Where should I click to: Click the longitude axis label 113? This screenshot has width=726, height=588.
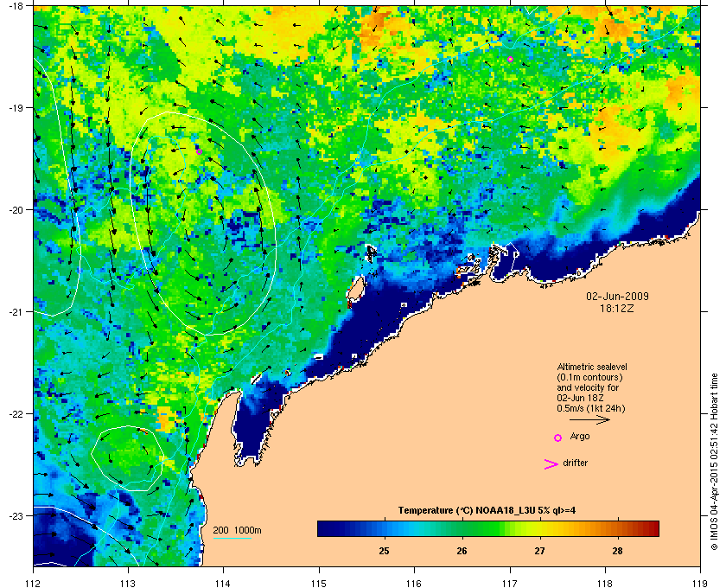click(x=128, y=584)
